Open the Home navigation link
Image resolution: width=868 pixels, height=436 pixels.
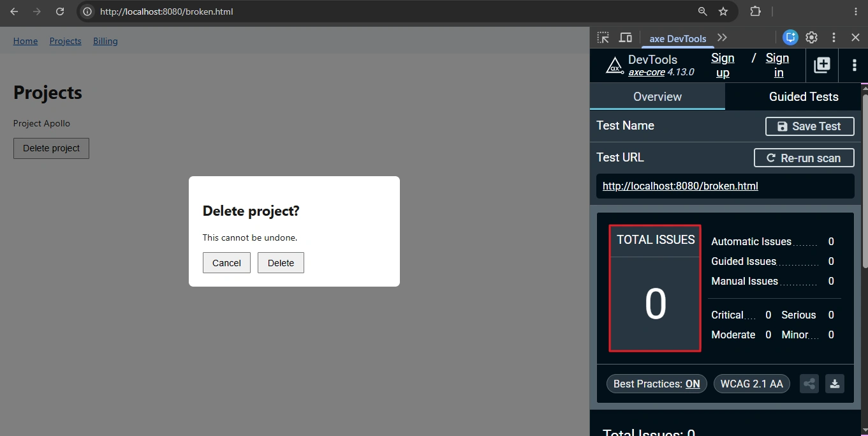[x=26, y=41]
